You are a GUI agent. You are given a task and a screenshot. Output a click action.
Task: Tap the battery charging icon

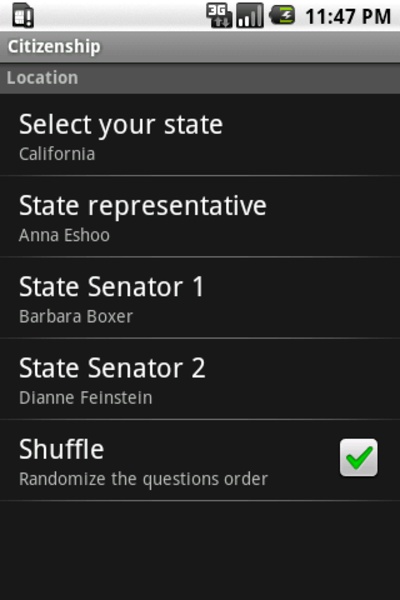point(282,15)
